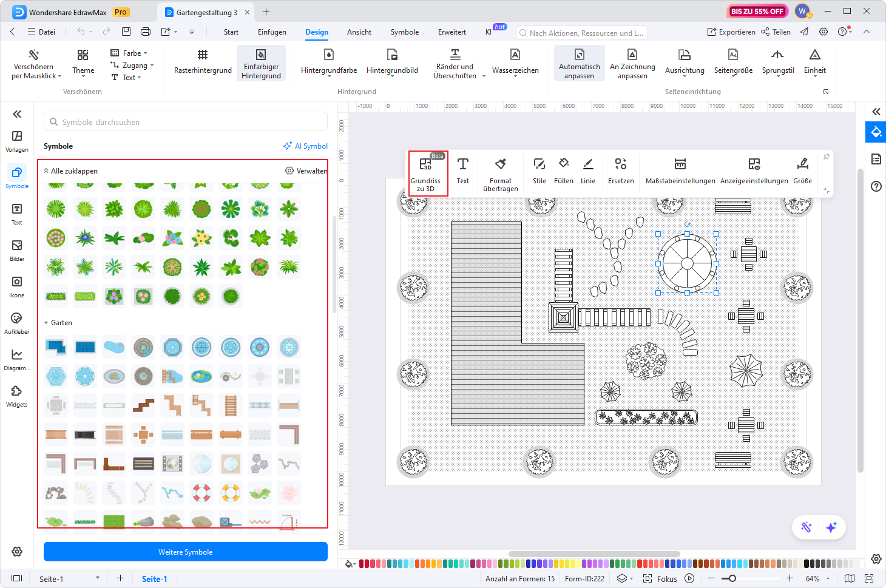Toggle Einfarbiger Hintergrund on
Screen dimensions: 886x588
(x=261, y=63)
